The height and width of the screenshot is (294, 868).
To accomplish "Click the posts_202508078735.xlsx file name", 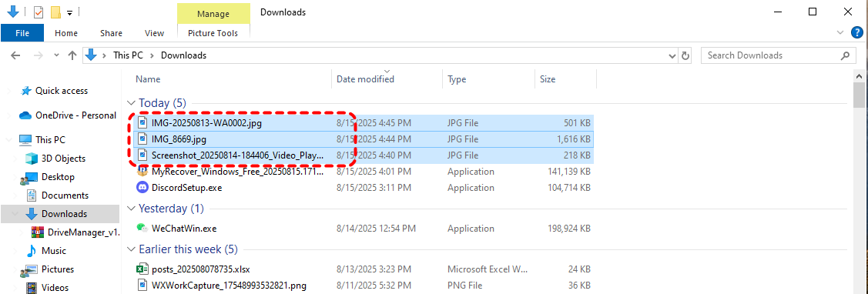I will (201, 269).
